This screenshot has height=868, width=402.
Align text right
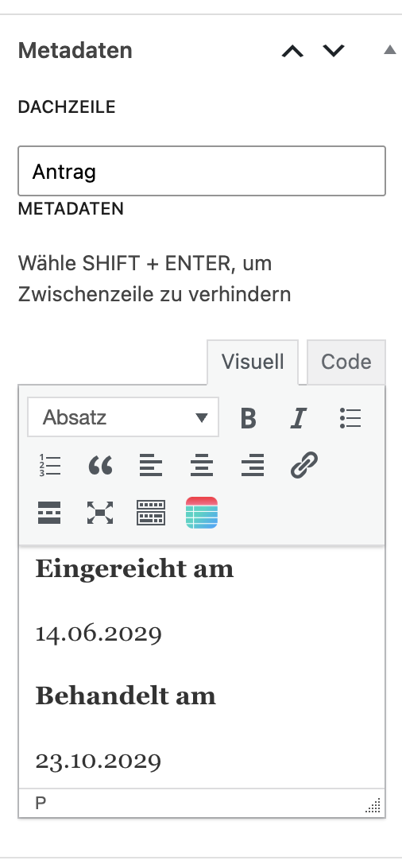(x=253, y=465)
